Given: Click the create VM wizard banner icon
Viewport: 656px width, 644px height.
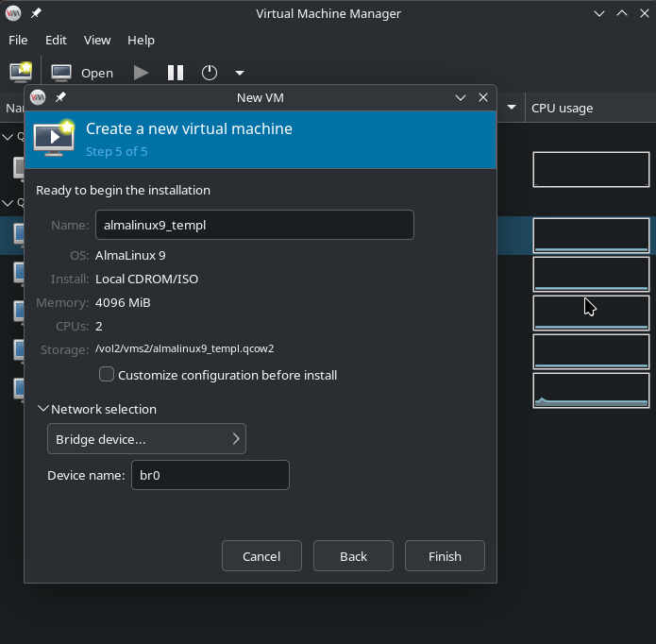Looking at the screenshot, I should 54,139.
